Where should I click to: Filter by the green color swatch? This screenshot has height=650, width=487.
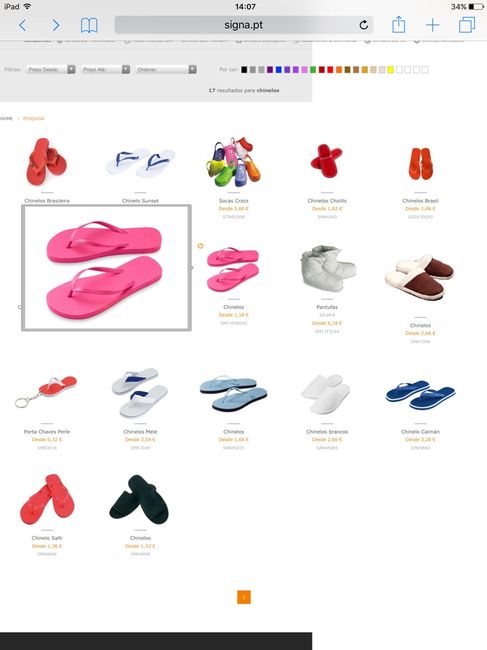pyautogui.click(x=313, y=70)
